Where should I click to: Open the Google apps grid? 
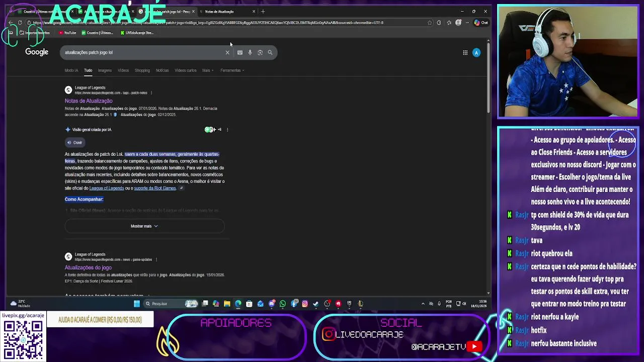pyautogui.click(x=465, y=52)
